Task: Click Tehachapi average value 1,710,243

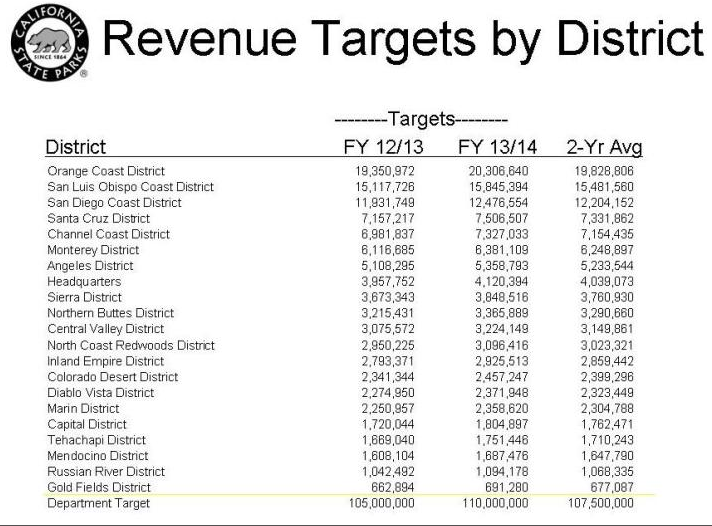Action: coord(607,440)
